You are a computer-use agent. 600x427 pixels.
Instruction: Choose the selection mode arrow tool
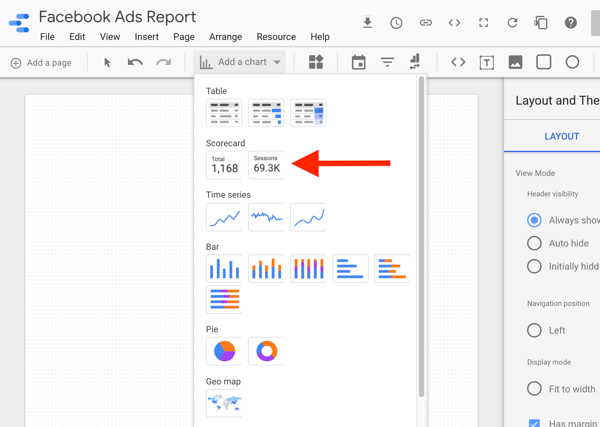click(x=107, y=62)
